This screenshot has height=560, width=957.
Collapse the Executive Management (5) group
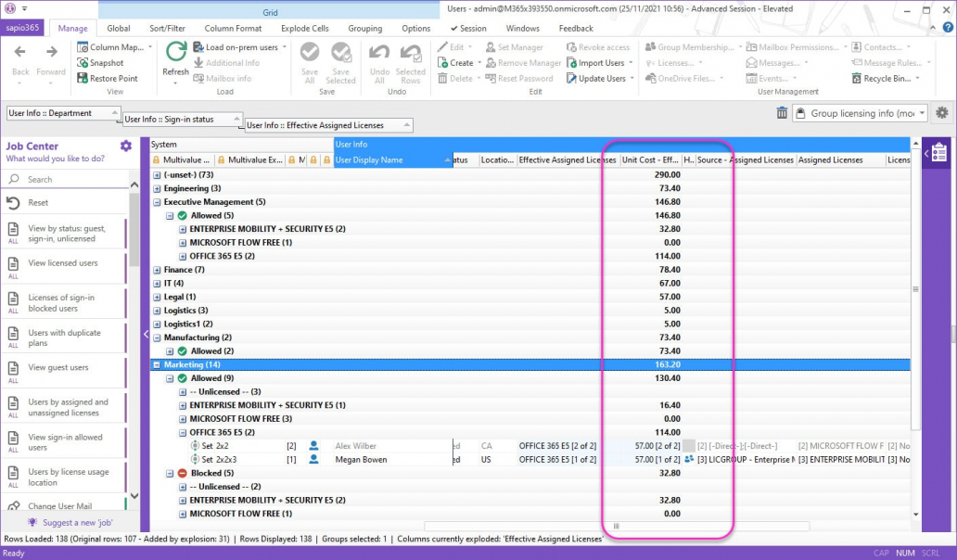coord(157,202)
